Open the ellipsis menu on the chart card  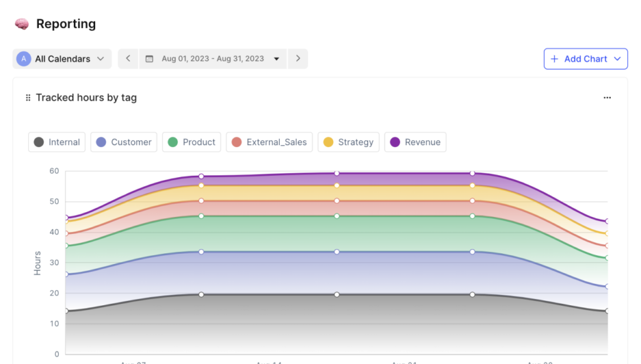pos(607,98)
